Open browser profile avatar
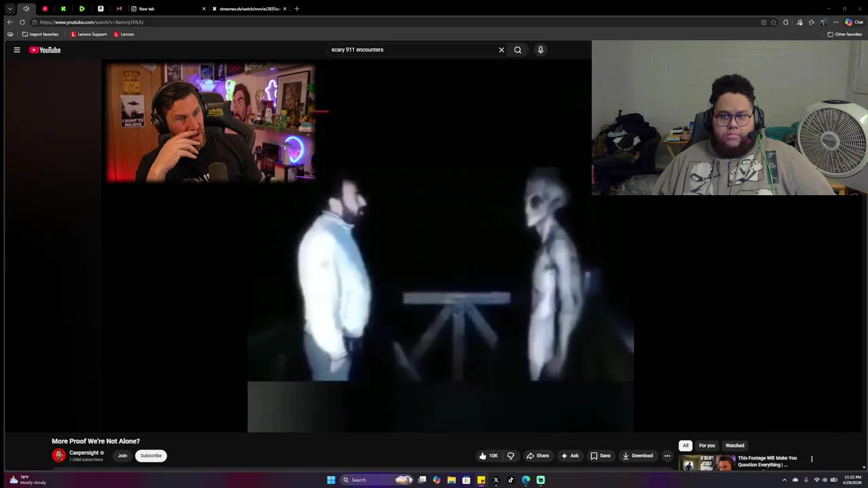 click(x=823, y=22)
